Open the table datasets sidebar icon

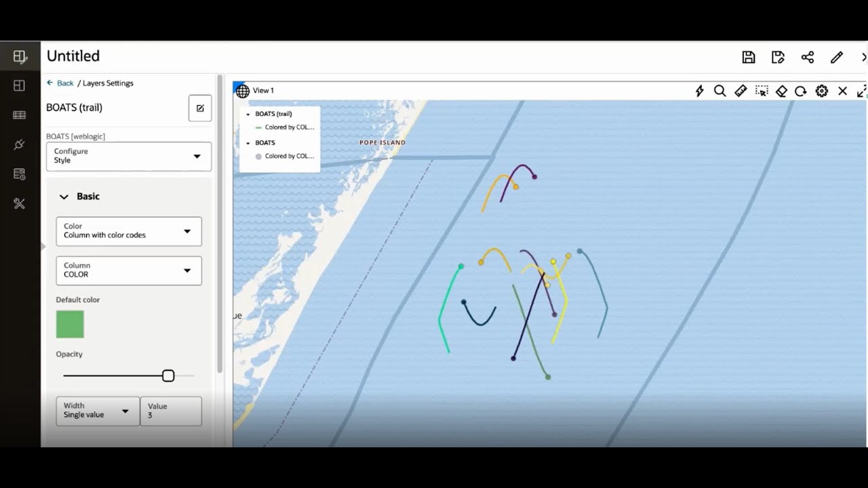pyautogui.click(x=19, y=115)
